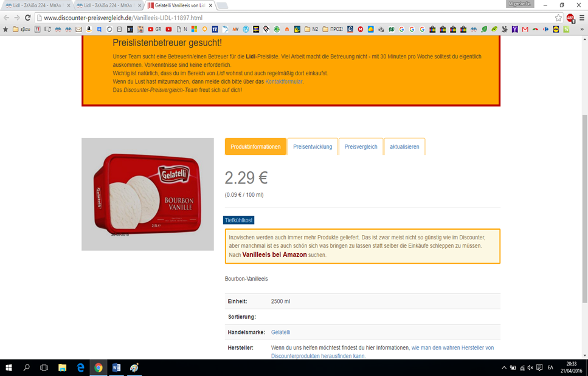
Task: Open the Lidl logo bookmark
Action: (x=556, y=29)
